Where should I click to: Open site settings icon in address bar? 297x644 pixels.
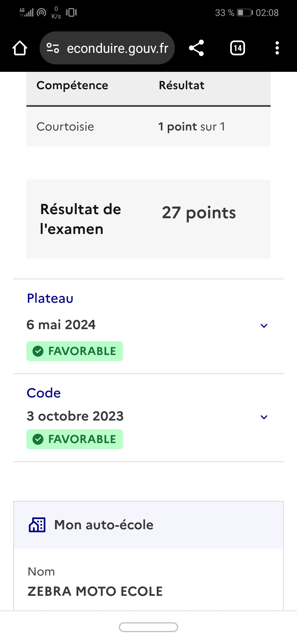[x=53, y=48]
